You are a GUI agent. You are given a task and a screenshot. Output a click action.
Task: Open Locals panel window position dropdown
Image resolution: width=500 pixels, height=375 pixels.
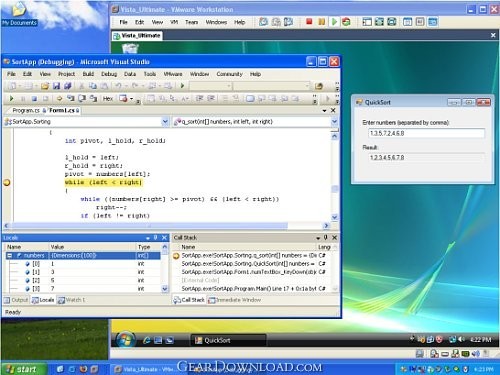point(148,238)
